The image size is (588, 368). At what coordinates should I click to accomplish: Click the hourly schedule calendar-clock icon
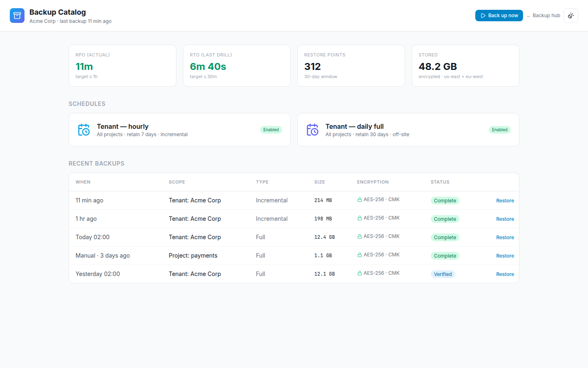[x=84, y=130]
